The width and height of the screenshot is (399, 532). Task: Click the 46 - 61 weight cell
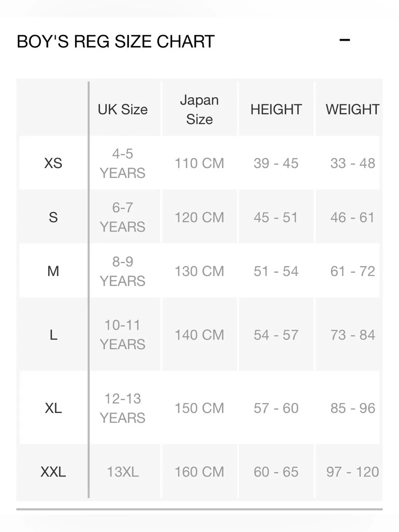(x=353, y=218)
